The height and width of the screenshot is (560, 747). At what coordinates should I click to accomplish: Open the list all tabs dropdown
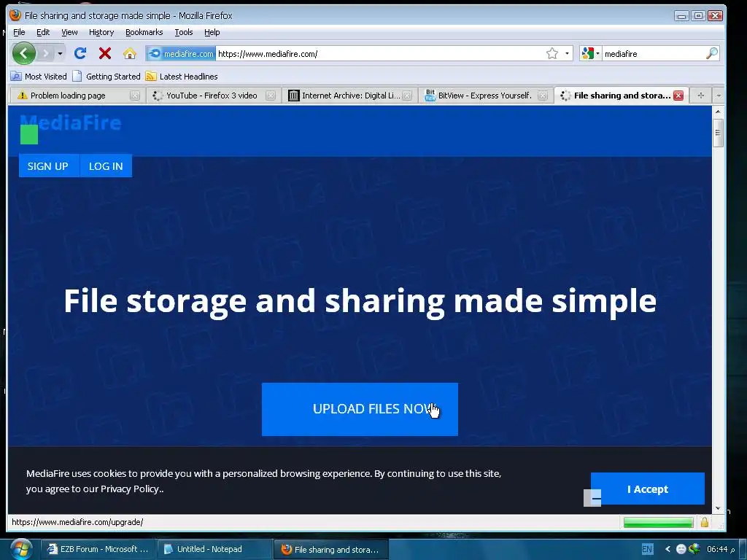(719, 96)
